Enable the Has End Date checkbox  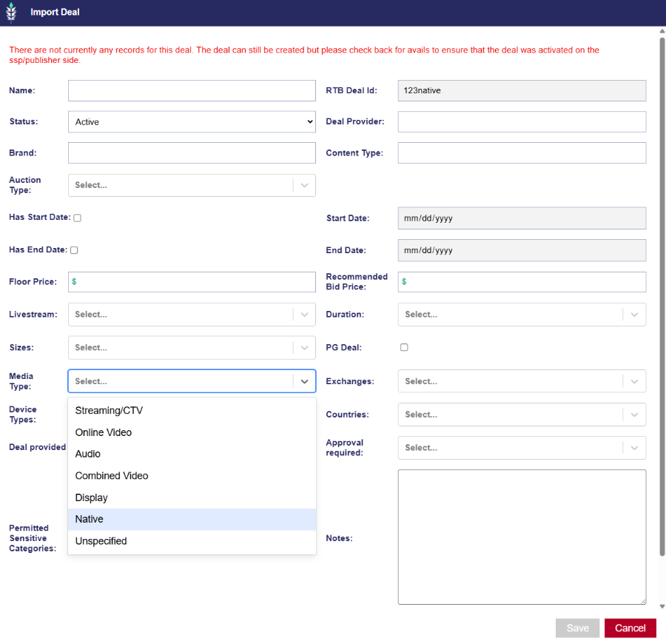[x=74, y=250]
